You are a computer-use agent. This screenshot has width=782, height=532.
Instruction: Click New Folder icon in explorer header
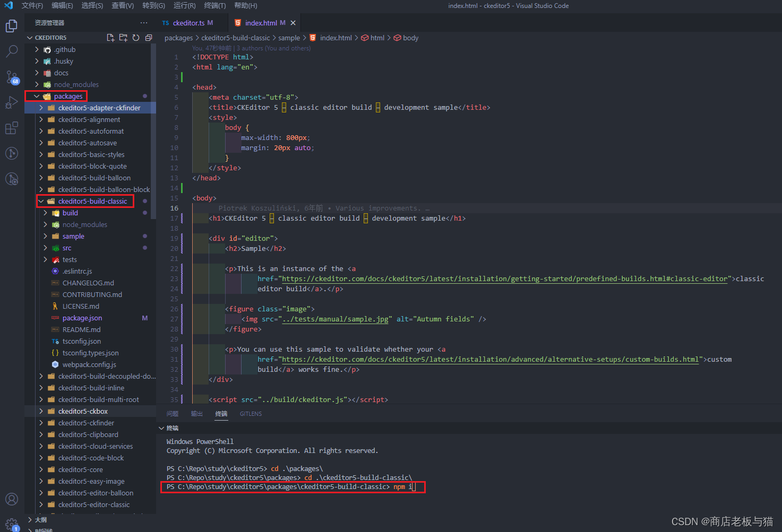click(123, 38)
